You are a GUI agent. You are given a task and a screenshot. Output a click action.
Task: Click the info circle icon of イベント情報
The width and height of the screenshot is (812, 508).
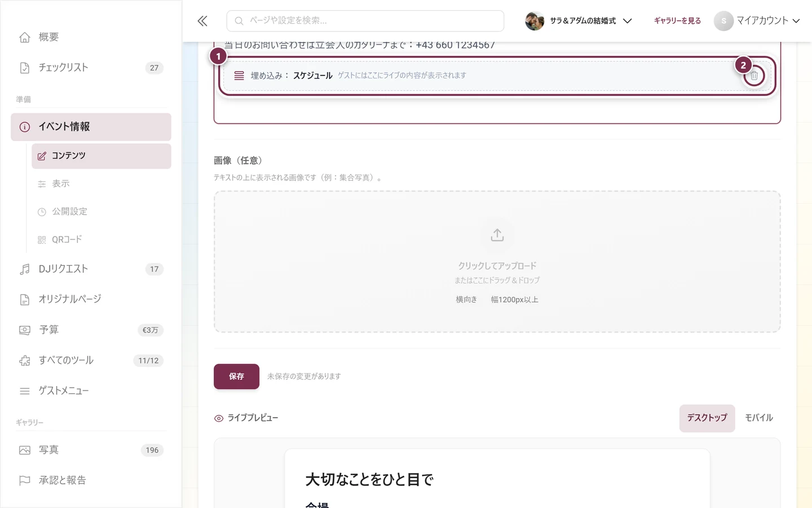(x=25, y=127)
